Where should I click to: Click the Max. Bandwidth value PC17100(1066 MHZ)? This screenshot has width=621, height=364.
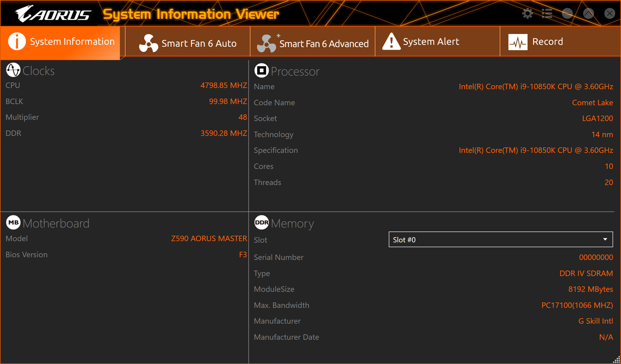(x=577, y=305)
